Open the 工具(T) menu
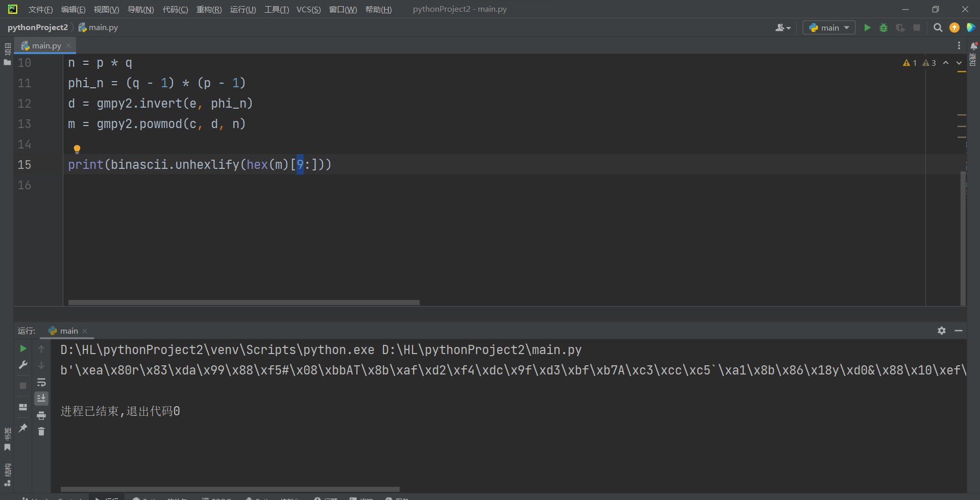 tap(277, 9)
